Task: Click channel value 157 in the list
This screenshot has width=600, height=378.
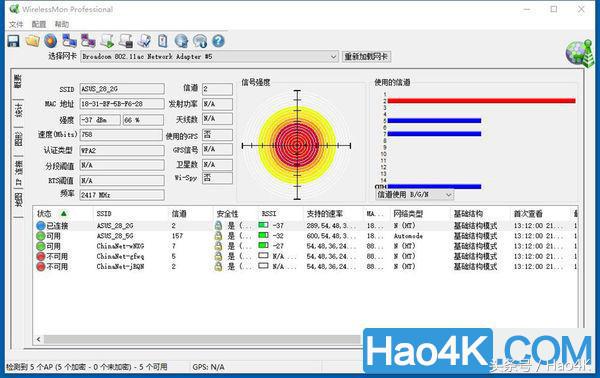Action: [178, 236]
